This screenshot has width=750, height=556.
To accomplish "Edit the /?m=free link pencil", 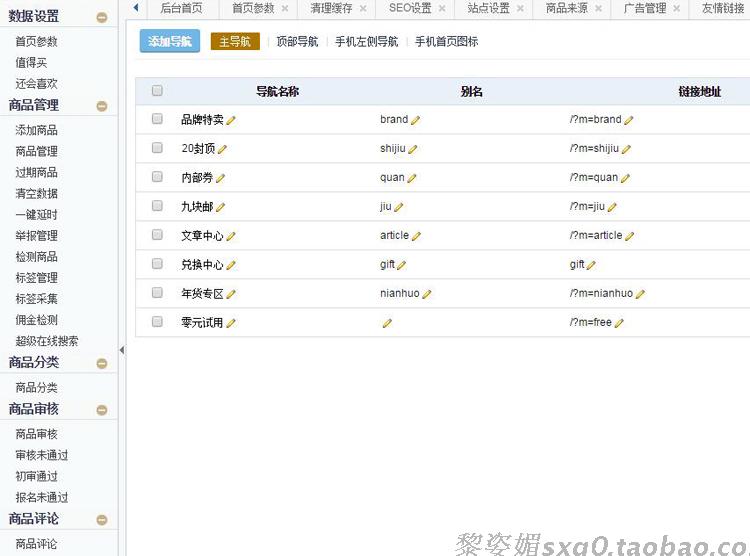I will coord(619,323).
